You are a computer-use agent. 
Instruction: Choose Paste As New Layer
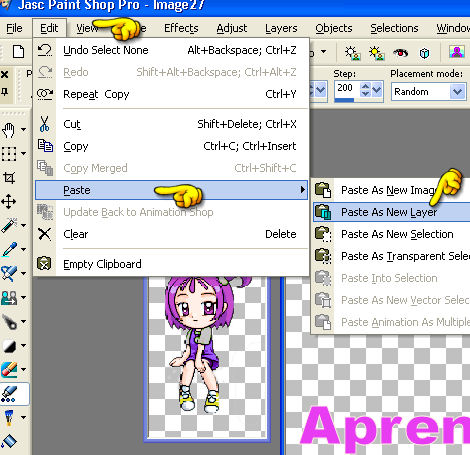point(391,212)
